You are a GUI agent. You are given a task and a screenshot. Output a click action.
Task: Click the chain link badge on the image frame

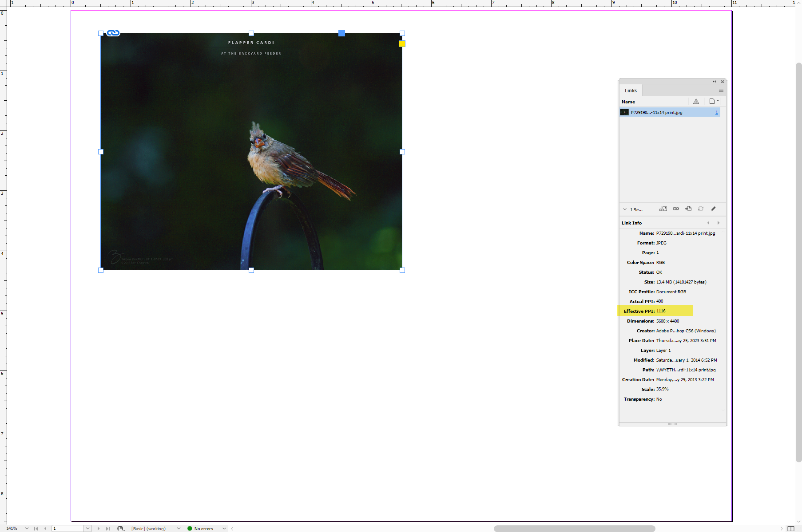click(113, 33)
